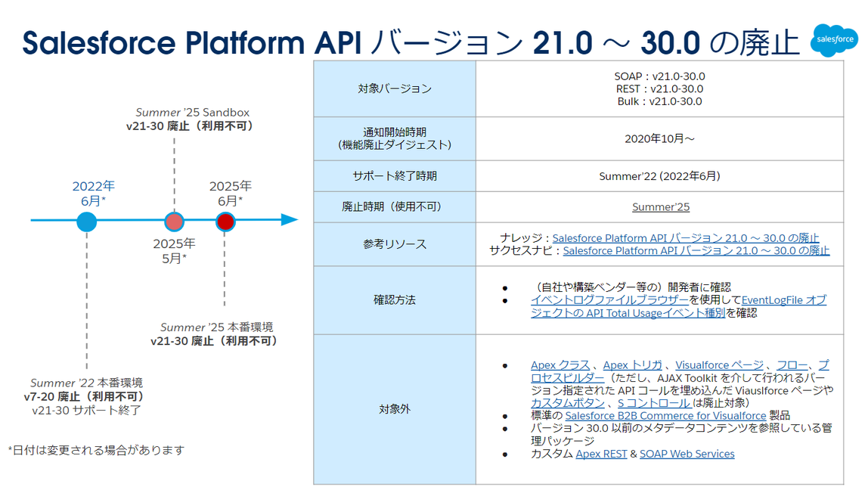Click the 廃止時期（使用不可） header cell
This screenshot has height=490, width=868.
point(395,207)
